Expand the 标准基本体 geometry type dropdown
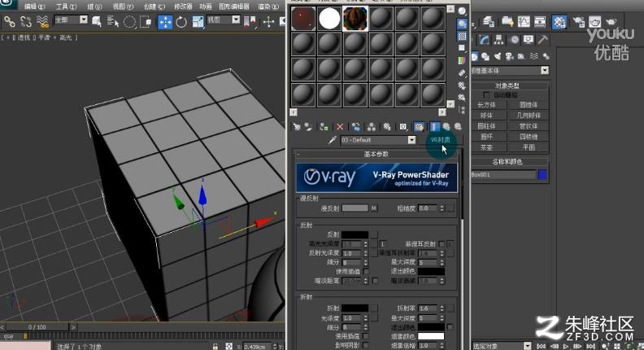The width and height of the screenshot is (644, 350). (x=545, y=70)
